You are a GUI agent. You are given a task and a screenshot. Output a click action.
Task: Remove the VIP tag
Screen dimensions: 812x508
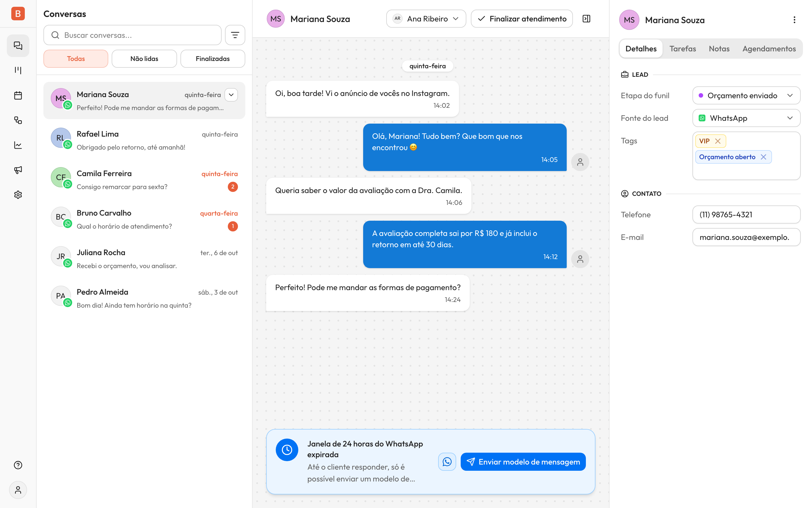[x=718, y=141]
